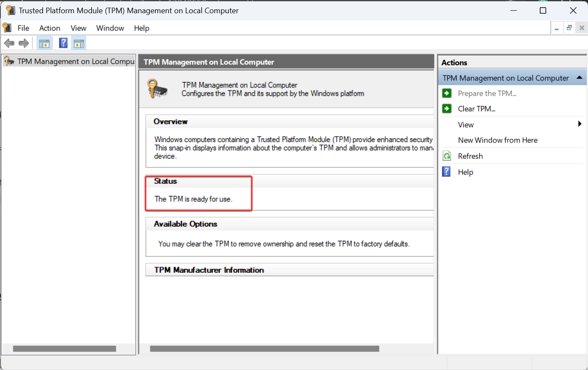Toggle the Show/Hide Action Pane icon

point(79,43)
